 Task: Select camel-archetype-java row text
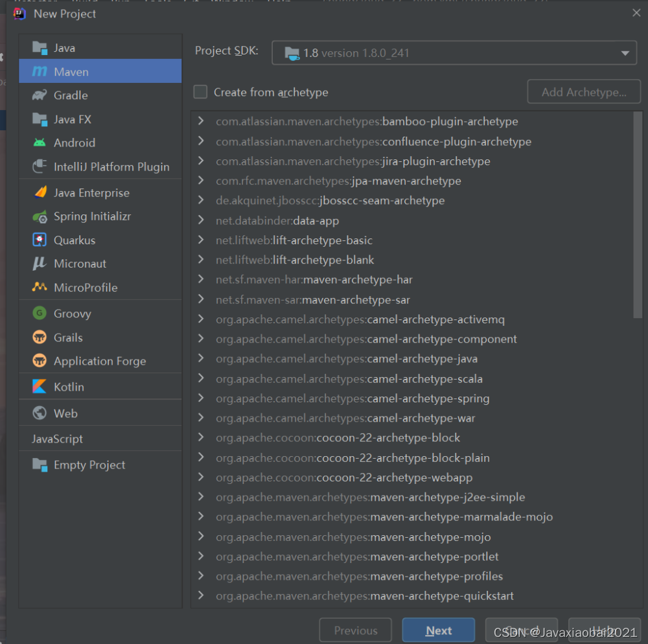tap(347, 358)
